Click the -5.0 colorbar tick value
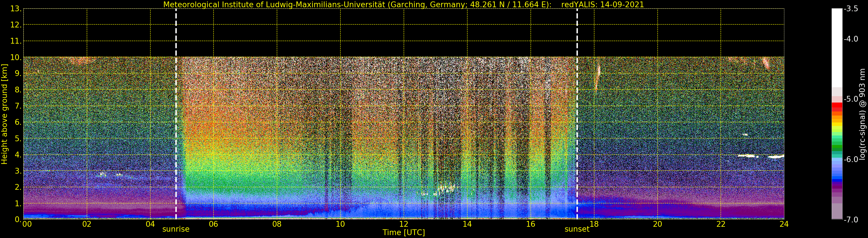Viewport: 868px width, 238px height. tap(851, 99)
